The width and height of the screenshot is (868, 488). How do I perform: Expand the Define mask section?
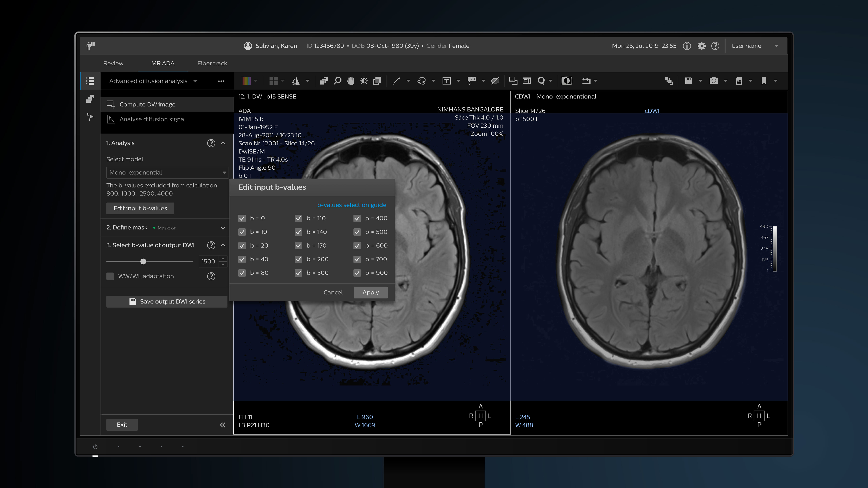(x=223, y=227)
